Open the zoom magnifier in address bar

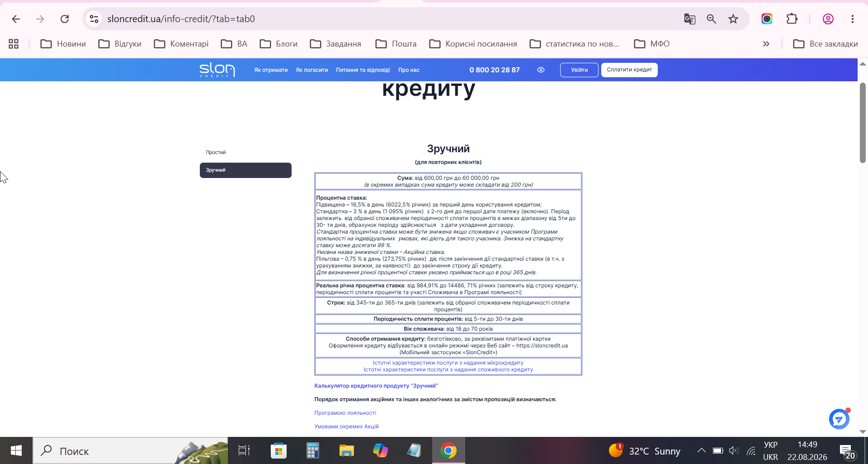point(712,19)
